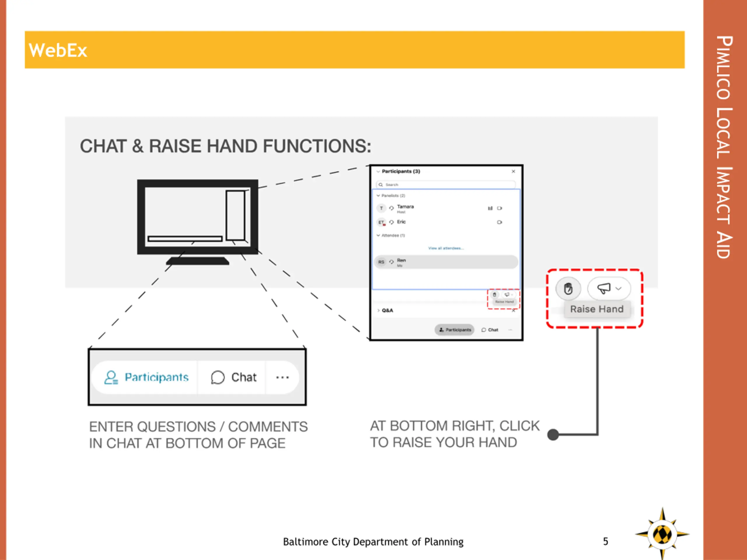Click Tamara's T avatar circle
Viewport: 747px width, 560px height.
[x=381, y=208]
